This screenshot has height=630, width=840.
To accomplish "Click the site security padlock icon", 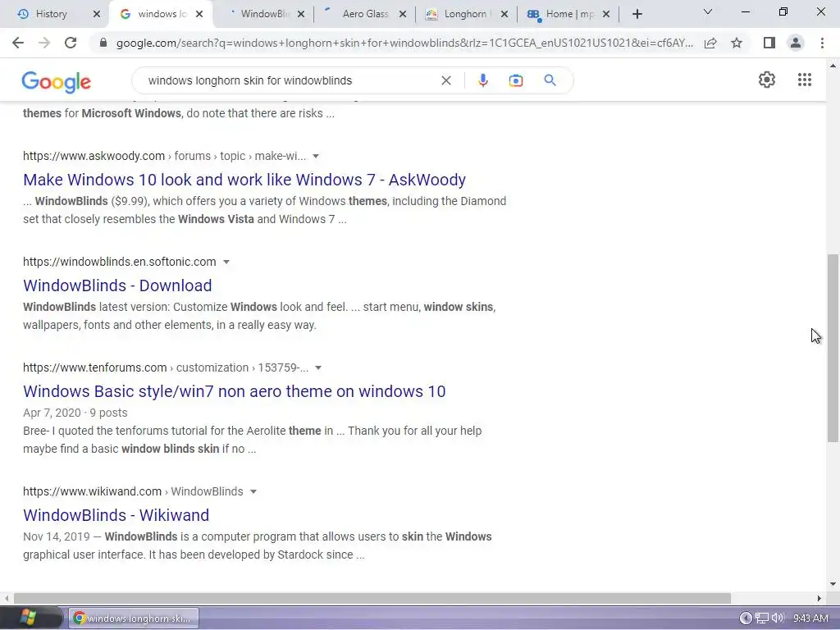I will [x=103, y=43].
